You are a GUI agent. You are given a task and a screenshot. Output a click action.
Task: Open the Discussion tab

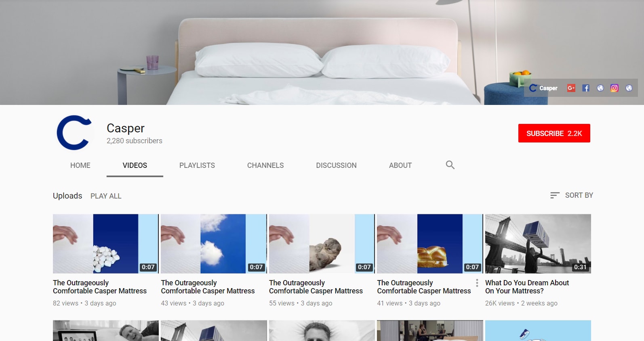[336, 165]
